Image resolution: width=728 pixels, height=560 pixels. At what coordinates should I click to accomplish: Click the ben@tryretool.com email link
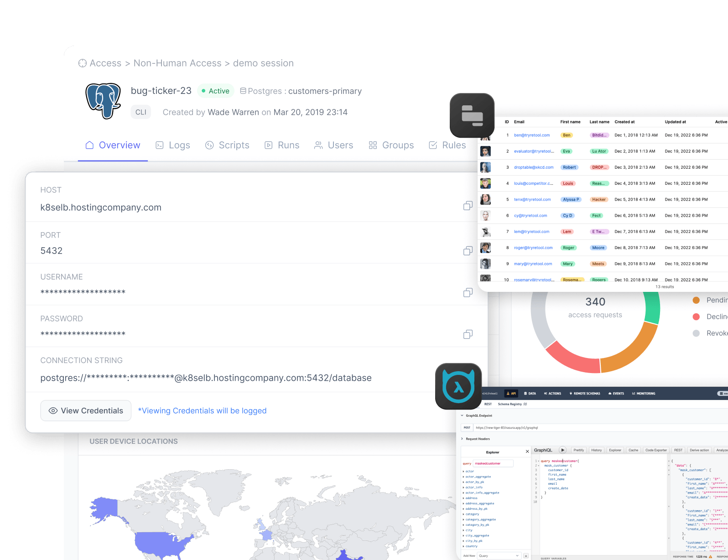(x=532, y=135)
